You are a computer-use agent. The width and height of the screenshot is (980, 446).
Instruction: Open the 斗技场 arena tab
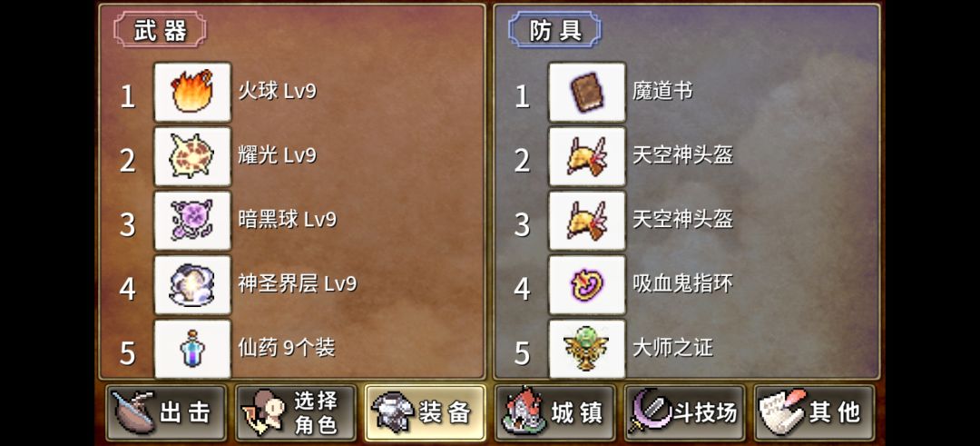pos(684,413)
